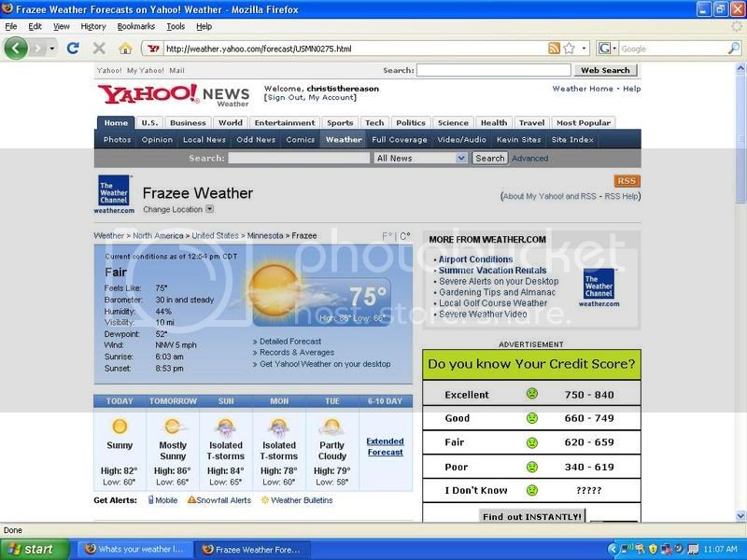Open the Comics section in the subnav
747x560 pixels.
point(300,139)
